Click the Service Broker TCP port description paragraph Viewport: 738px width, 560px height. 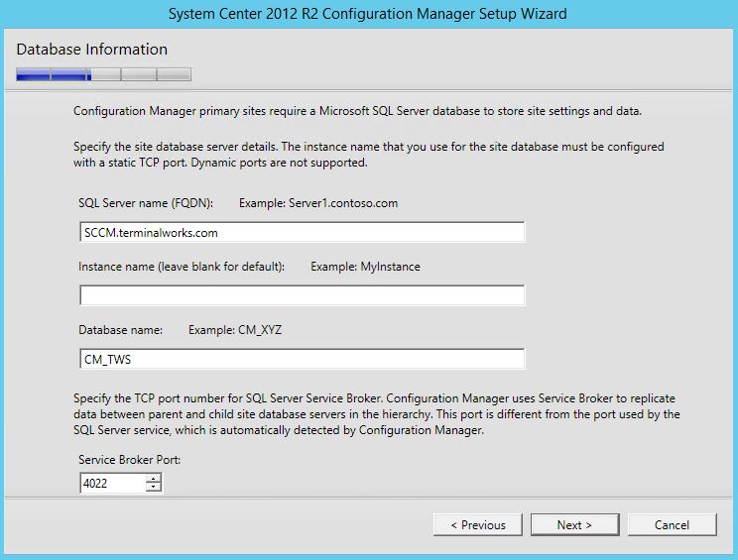pos(377,414)
